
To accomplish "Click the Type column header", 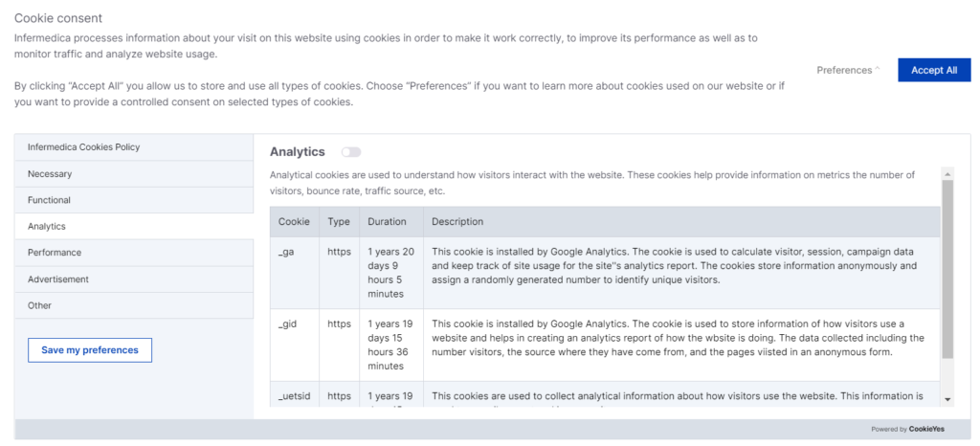I will [339, 222].
